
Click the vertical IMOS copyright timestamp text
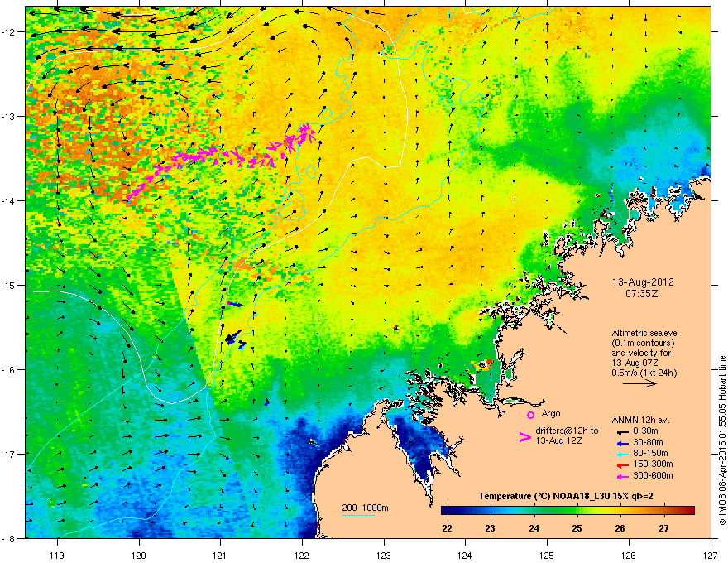point(722,440)
